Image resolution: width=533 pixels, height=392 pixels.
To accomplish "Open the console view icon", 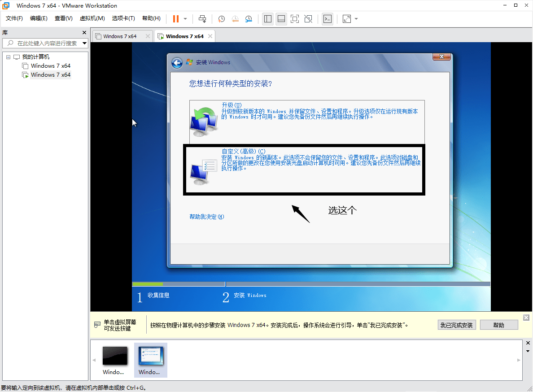I will pyautogui.click(x=328, y=19).
